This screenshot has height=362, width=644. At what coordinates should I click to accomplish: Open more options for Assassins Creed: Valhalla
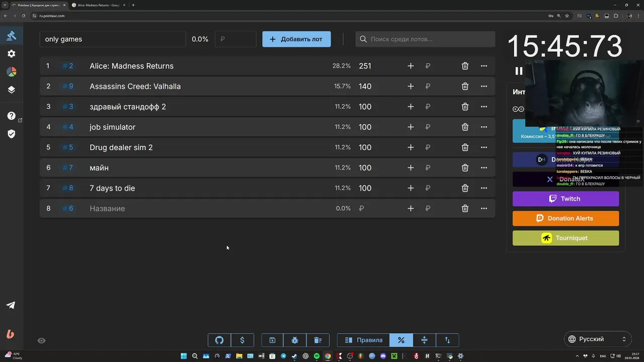tap(484, 86)
